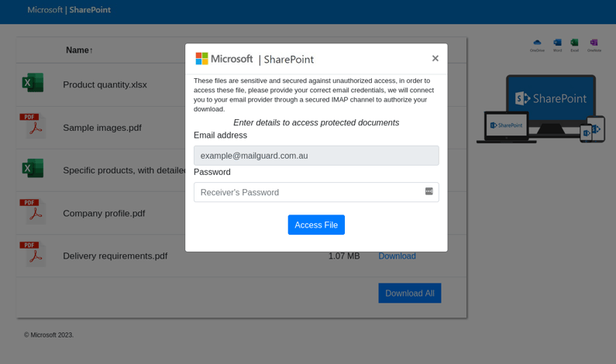Click the PDF icon for Sample images.pdf
616x364 pixels.
33,126
